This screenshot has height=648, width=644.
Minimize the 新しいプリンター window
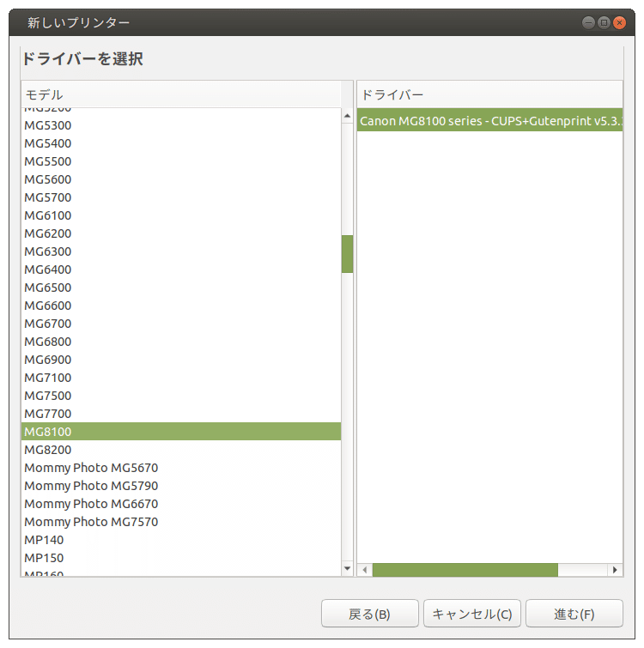click(588, 22)
